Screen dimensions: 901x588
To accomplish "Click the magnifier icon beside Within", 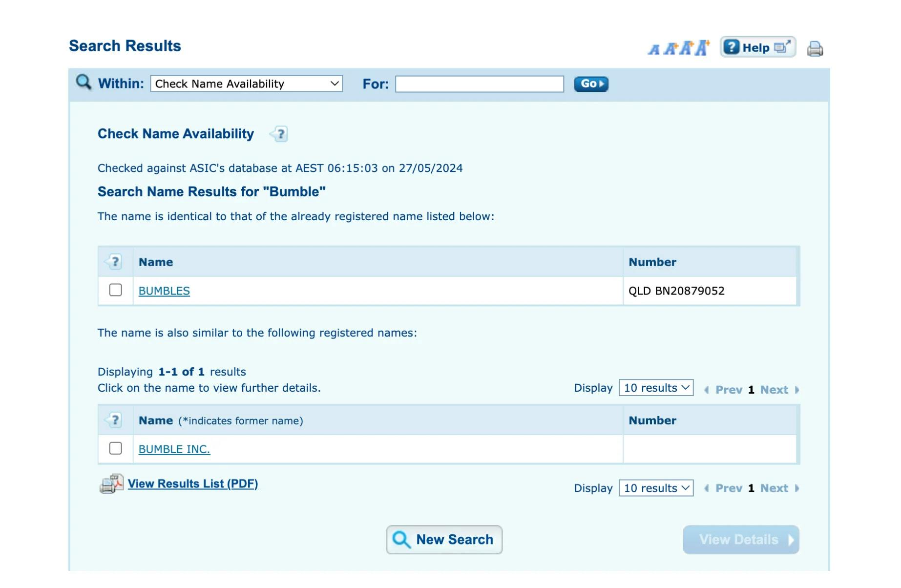I will tap(84, 82).
